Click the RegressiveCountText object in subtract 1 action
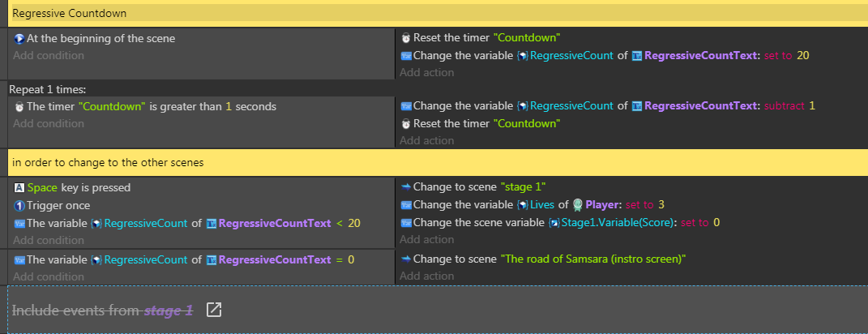 pos(701,106)
